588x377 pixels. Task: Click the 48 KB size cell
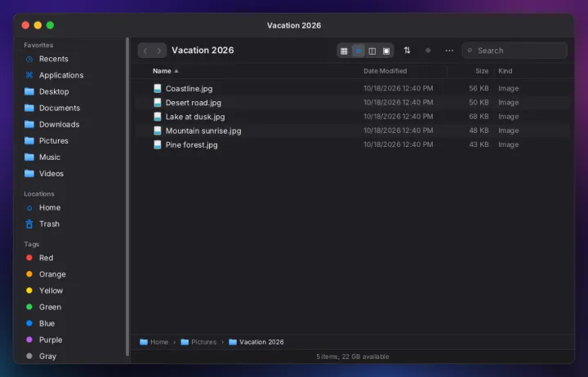(479, 131)
